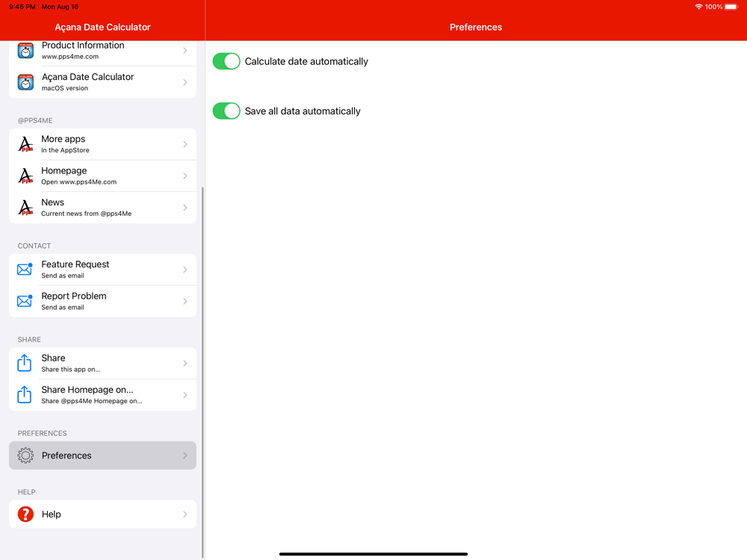This screenshot has width=747, height=560.
Task: Click the red Help question mark icon
Action: point(25,514)
